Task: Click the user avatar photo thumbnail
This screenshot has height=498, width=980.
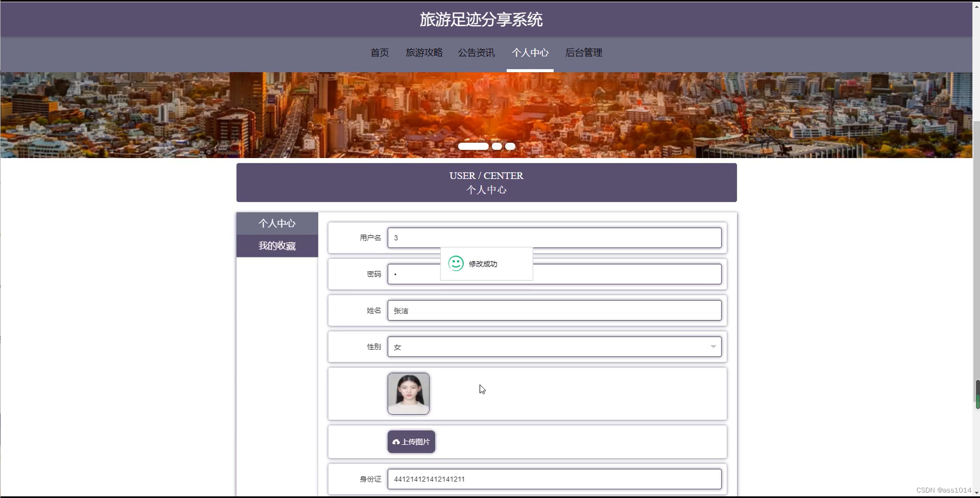Action: [x=409, y=394]
